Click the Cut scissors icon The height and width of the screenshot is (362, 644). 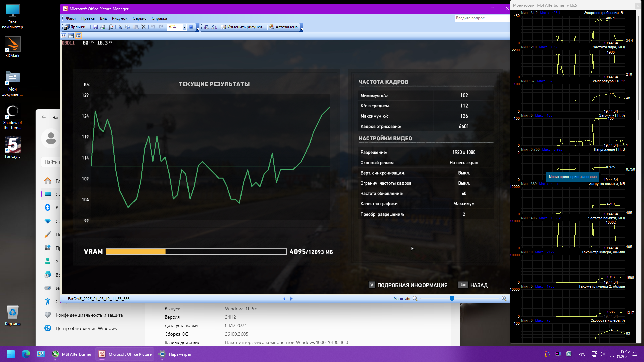(120, 27)
